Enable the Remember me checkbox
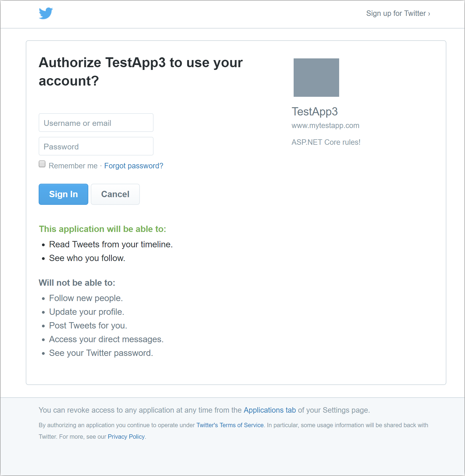The width and height of the screenshot is (465, 476). tap(42, 164)
